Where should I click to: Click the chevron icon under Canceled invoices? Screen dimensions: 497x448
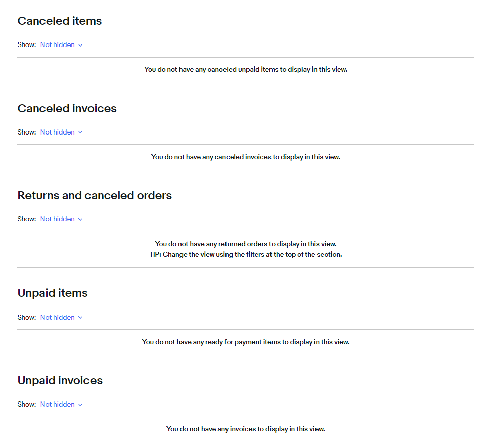click(x=80, y=132)
